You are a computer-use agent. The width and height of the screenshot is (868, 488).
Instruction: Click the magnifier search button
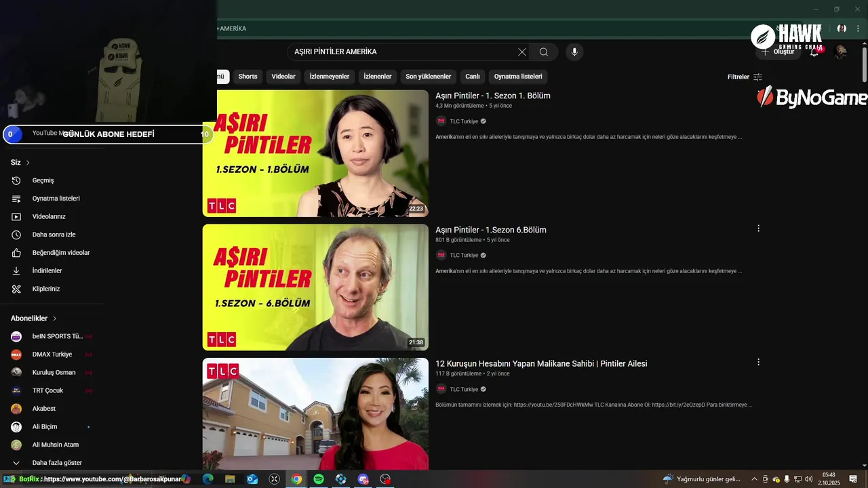click(x=544, y=52)
